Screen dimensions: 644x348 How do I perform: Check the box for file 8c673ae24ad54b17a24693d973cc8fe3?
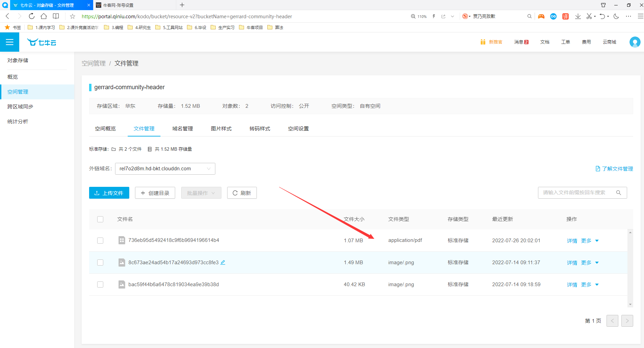click(x=100, y=263)
